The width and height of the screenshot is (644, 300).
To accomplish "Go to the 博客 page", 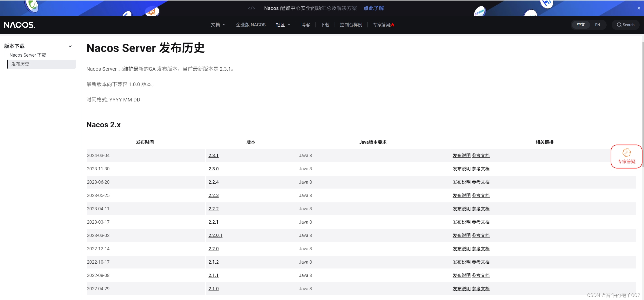I will tap(306, 25).
